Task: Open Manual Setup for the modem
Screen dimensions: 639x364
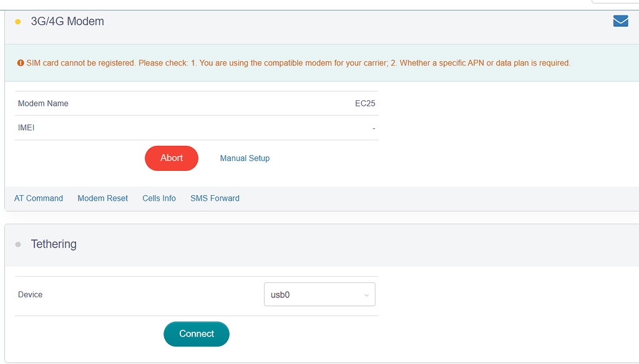Action: pos(245,158)
